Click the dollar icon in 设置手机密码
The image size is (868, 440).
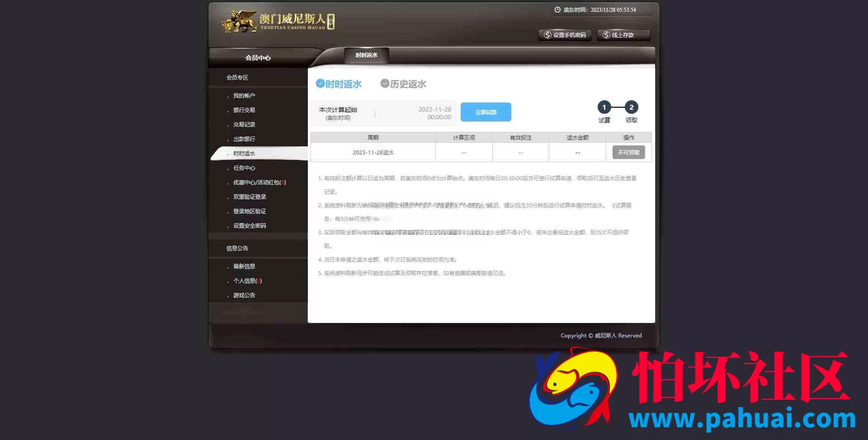[547, 35]
